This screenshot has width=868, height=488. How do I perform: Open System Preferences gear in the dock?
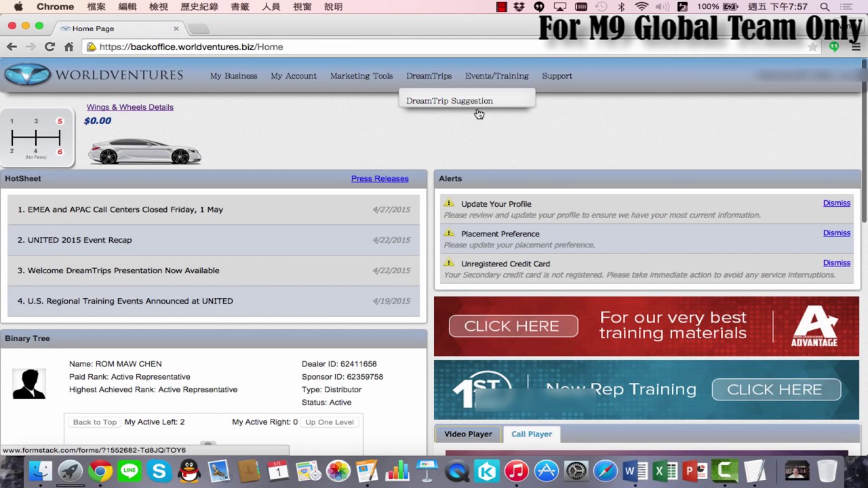(576, 471)
